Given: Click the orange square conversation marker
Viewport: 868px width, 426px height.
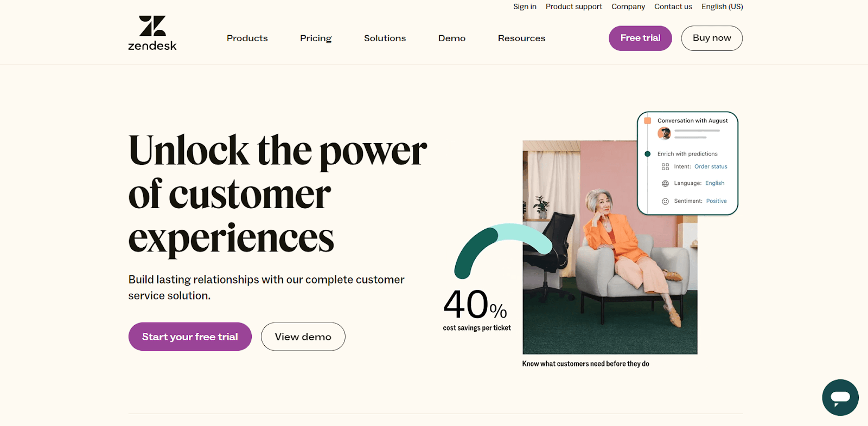Looking at the screenshot, I should [647, 121].
